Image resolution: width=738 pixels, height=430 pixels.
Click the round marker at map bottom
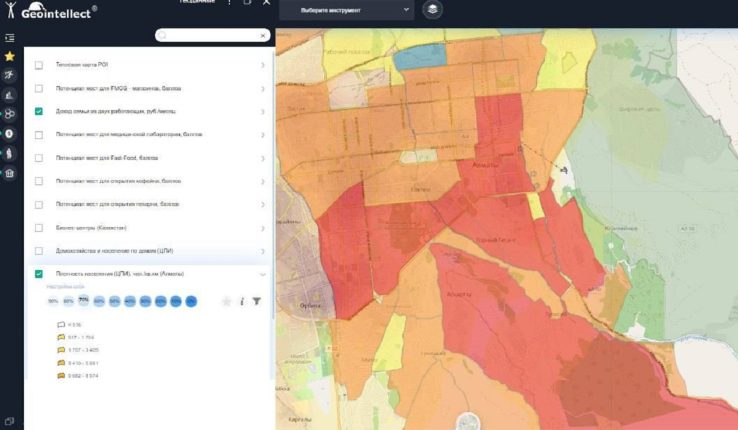(468, 421)
